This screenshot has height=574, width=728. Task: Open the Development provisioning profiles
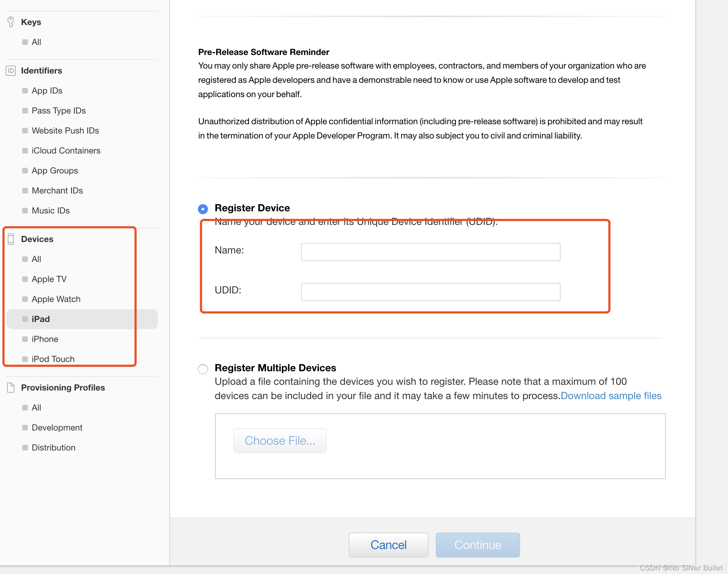[x=57, y=427]
